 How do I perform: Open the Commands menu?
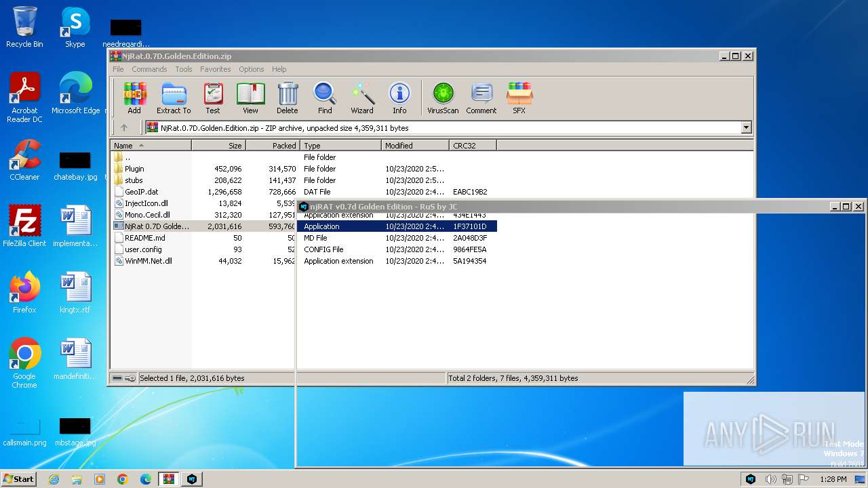pyautogui.click(x=149, y=69)
